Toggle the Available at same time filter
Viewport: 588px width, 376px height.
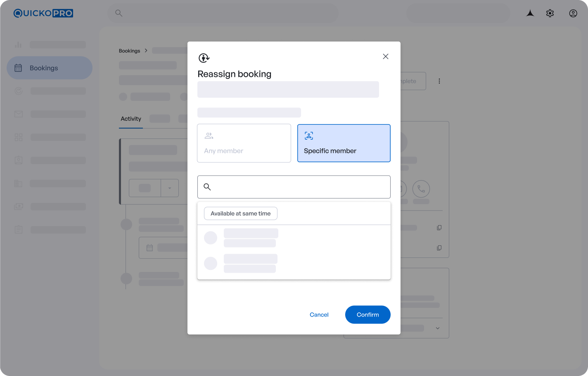tap(240, 214)
